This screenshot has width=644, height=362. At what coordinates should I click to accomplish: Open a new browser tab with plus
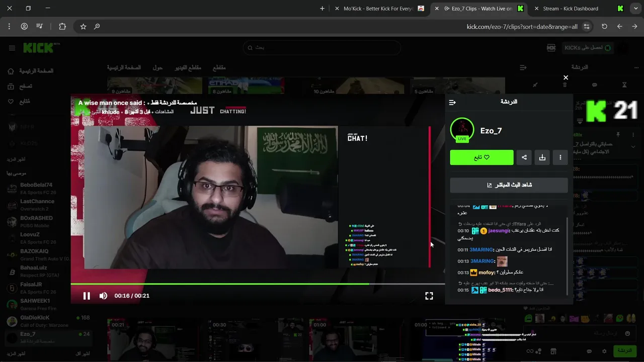coord(322,9)
